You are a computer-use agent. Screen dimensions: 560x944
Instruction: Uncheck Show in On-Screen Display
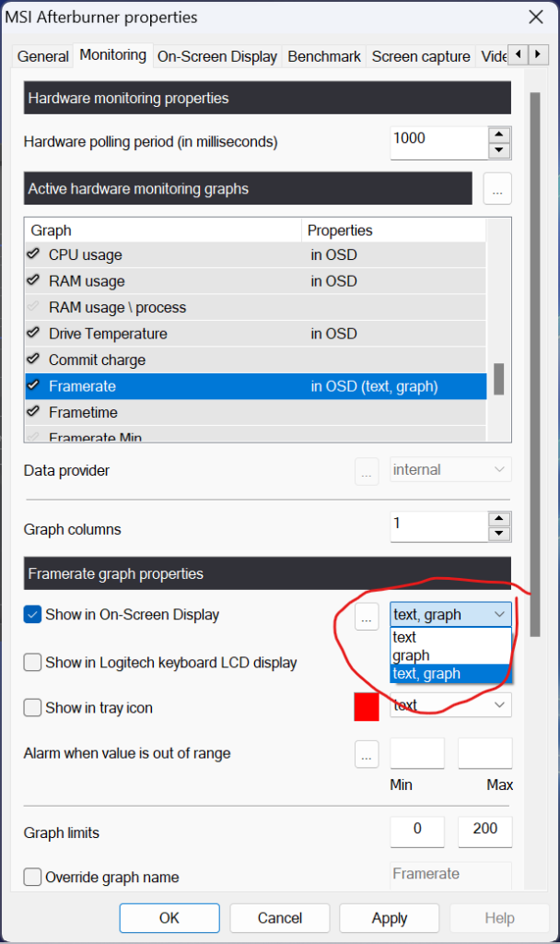tap(32, 615)
